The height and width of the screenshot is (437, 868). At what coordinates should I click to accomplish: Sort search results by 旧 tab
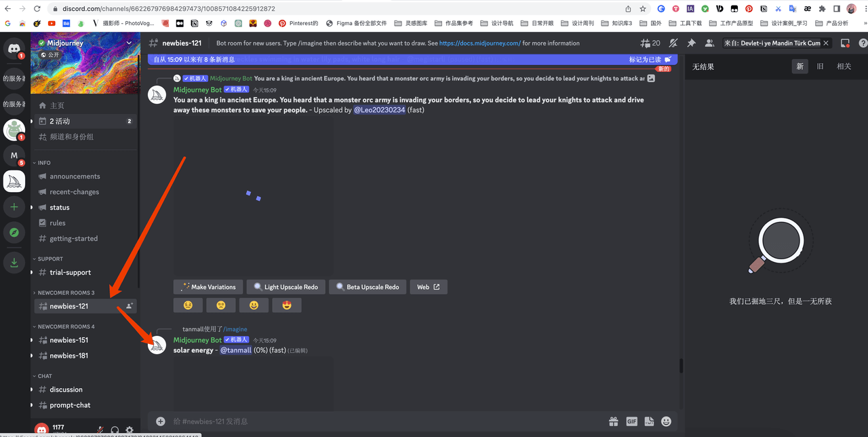(820, 66)
